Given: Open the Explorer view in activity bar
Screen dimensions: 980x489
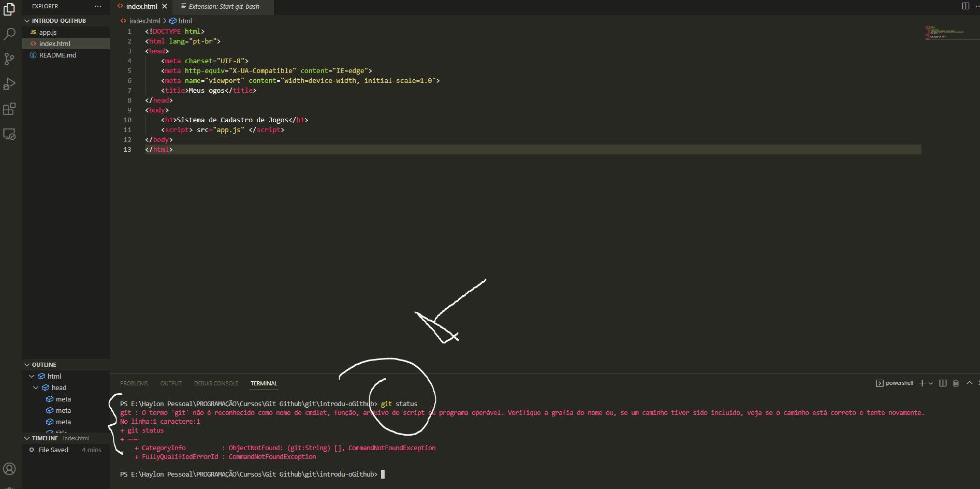Looking at the screenshot, I should 9,9.
